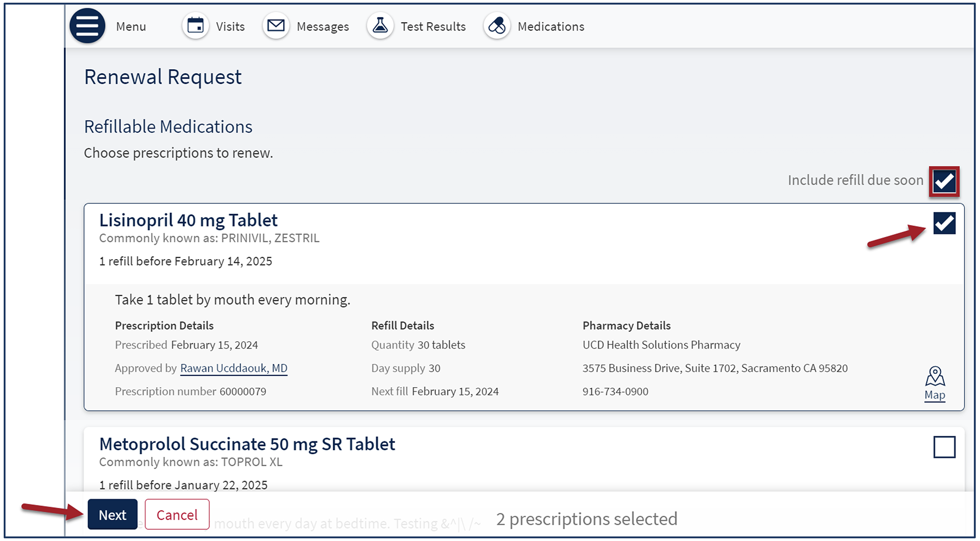Select the Medications text label in navigation
Viewport: 980px width, 541px height.
(550, 26)
